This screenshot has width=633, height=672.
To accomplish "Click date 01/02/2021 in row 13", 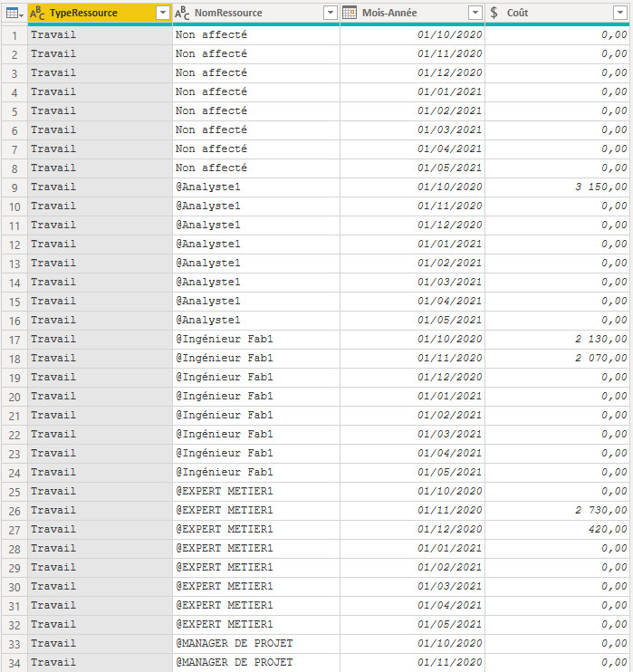I will 449,264.
